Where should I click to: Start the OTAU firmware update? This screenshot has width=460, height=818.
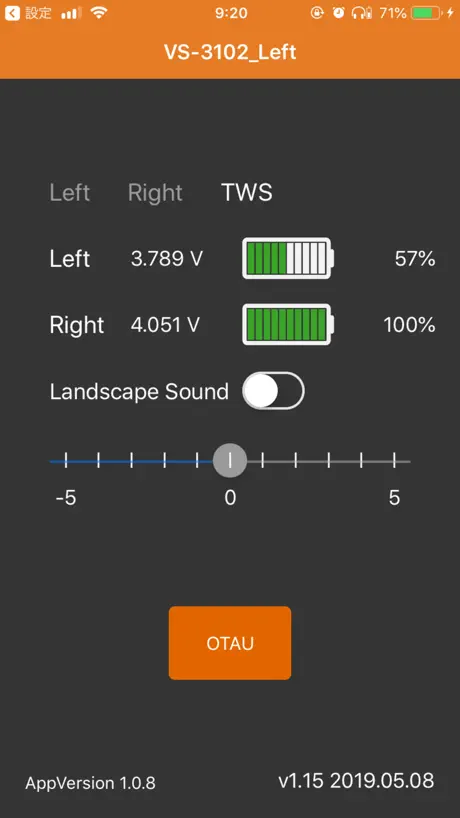pos(230,643)
